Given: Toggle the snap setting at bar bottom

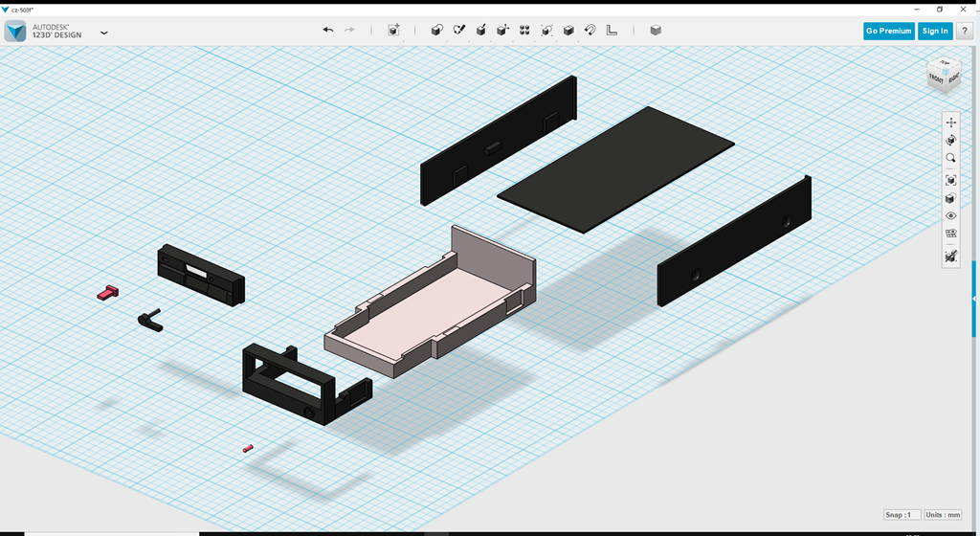Looking at the screenshot, I should (950, 257).
